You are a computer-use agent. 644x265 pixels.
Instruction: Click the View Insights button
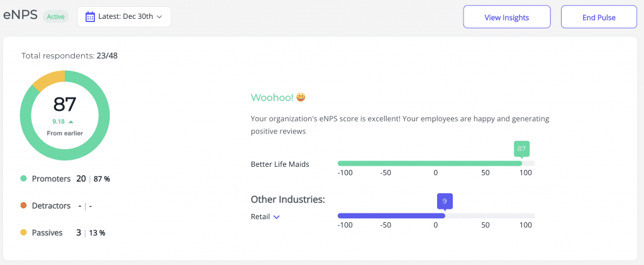[506, 17]
